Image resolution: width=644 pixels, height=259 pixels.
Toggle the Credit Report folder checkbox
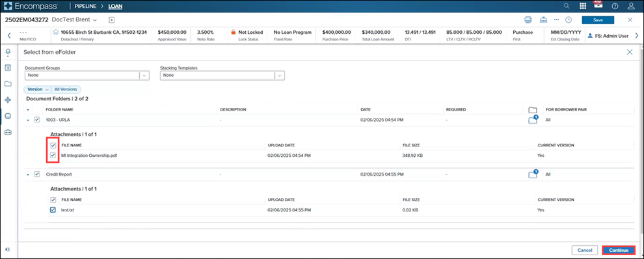[x=37, y=174]
